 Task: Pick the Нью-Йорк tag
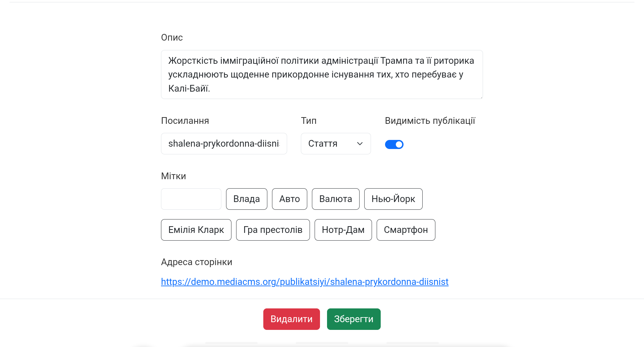click(x=393, y=199)
